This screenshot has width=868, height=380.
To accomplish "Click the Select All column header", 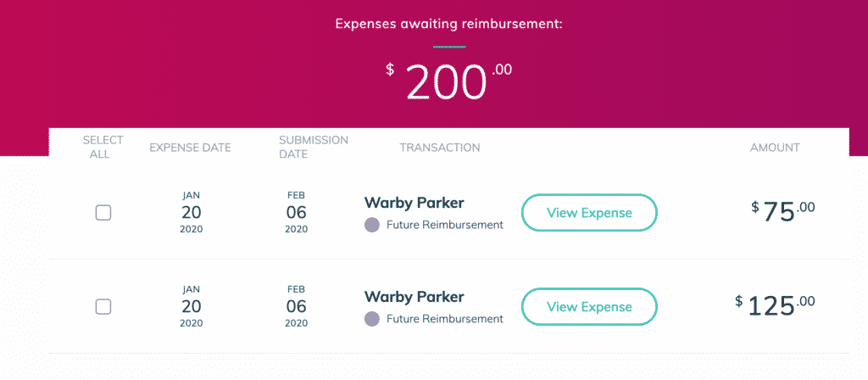I will point(103,147).
